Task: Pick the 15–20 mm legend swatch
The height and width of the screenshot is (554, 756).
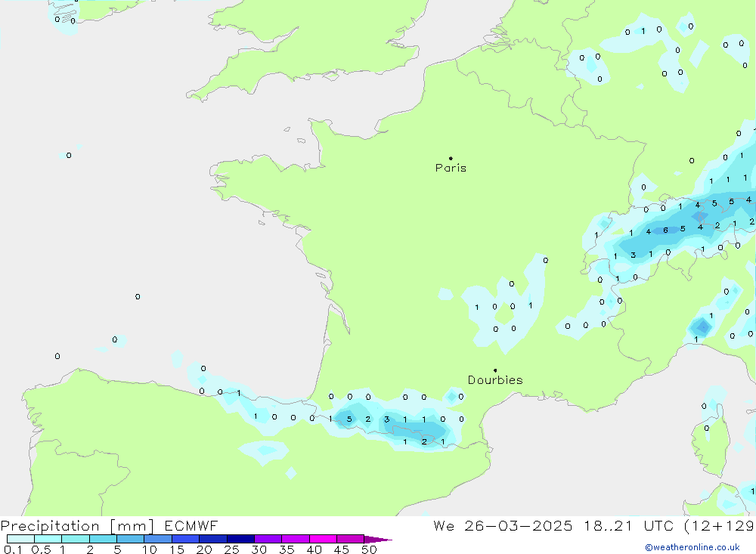Action: pos(186,539)
